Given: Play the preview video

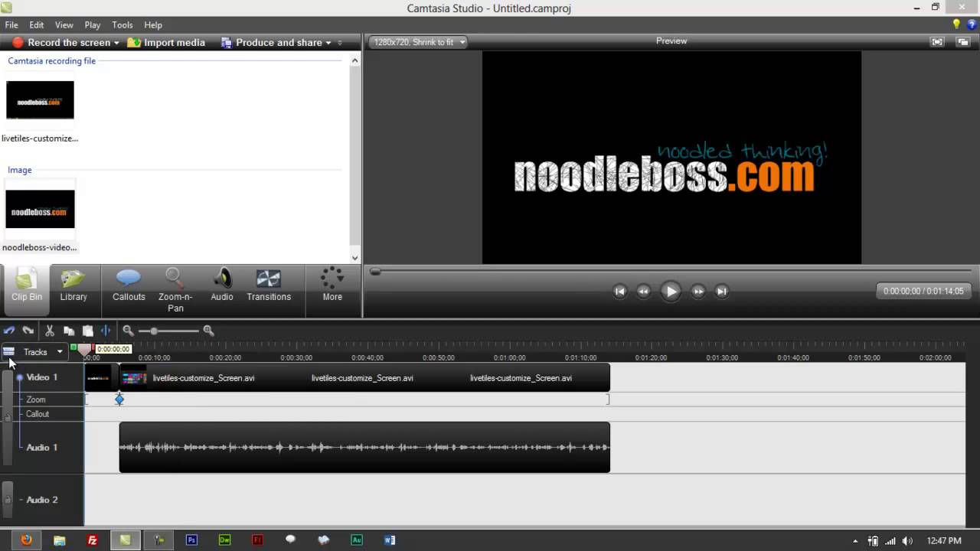Looking at the screenshot, I should tap(671, 291).
